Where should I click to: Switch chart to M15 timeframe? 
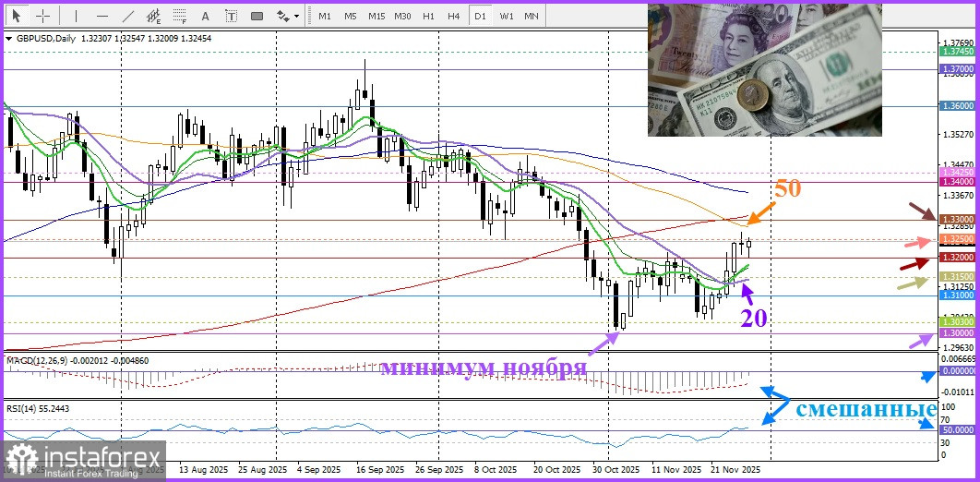(376, 16)
